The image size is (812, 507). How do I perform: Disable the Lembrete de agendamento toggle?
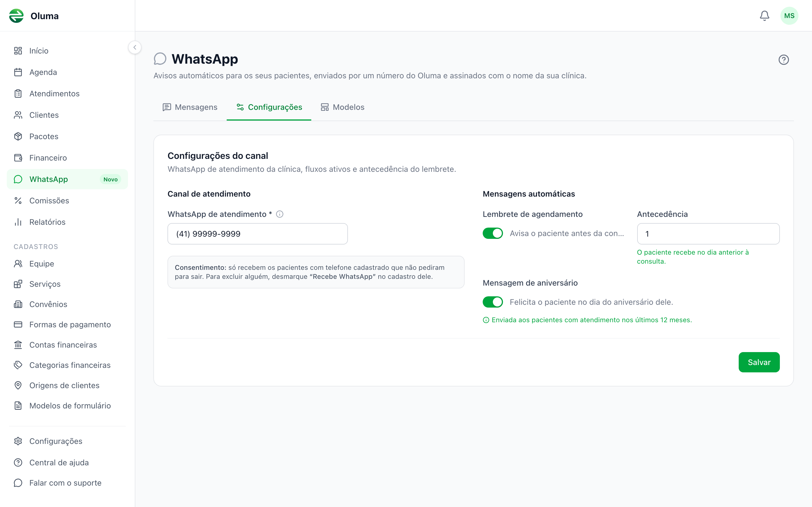(493, 234)
